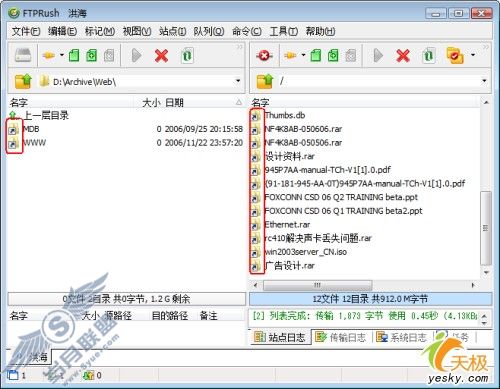Click the remote list horizontal scrollbar thumb
This screenshot has width=500, height=389.
click(317, 285)
